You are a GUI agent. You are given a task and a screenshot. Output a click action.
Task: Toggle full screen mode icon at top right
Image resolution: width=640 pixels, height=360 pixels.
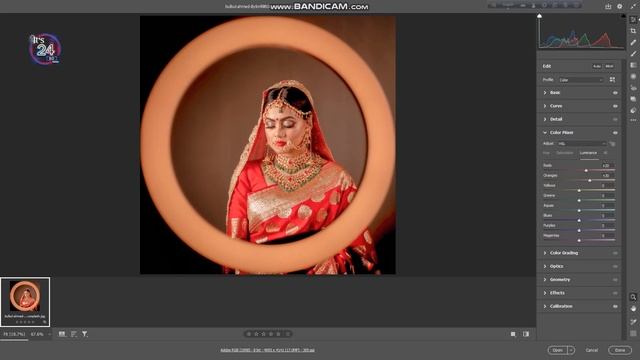tap(633, 6)
